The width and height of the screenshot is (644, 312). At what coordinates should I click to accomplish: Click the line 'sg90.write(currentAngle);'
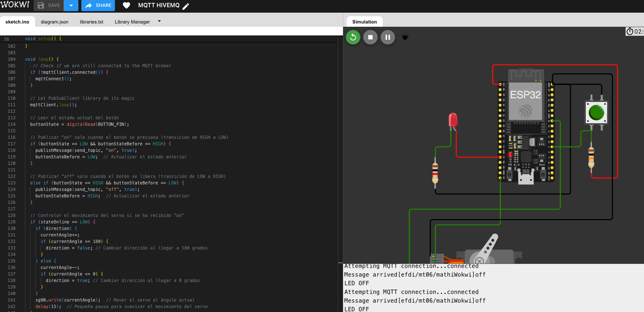[x=68, y=300]
